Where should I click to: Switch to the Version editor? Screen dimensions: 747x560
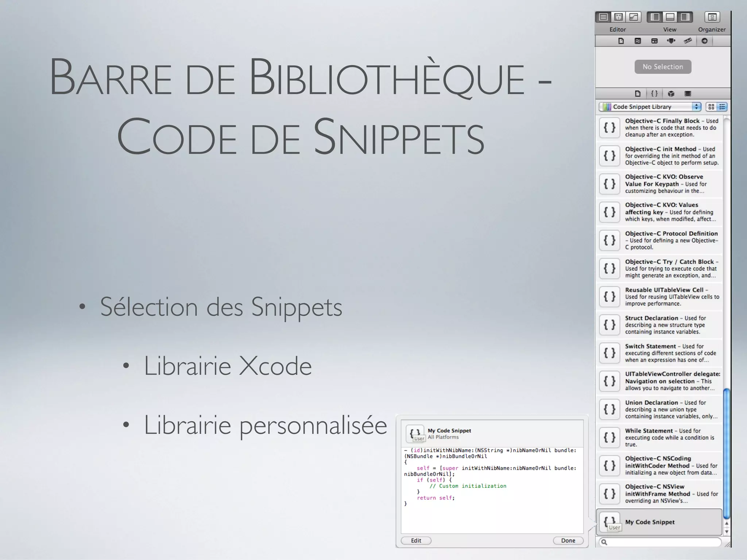click(634, 17)
